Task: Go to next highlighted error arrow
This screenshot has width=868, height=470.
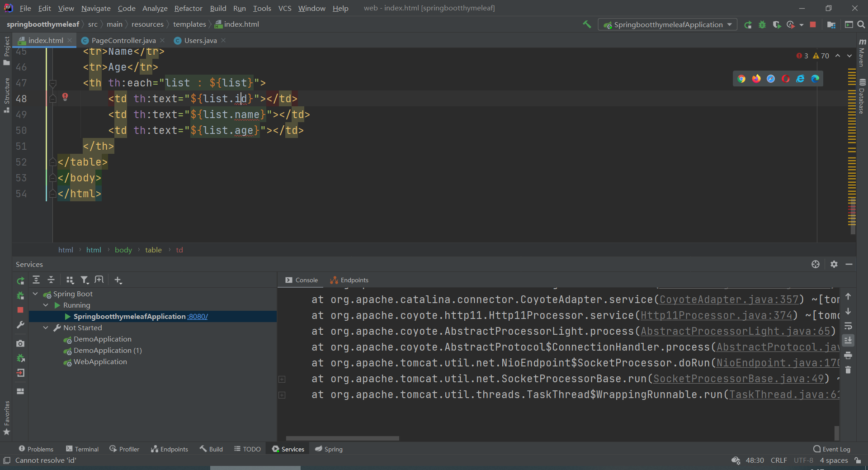Action: tap(849, 56)
